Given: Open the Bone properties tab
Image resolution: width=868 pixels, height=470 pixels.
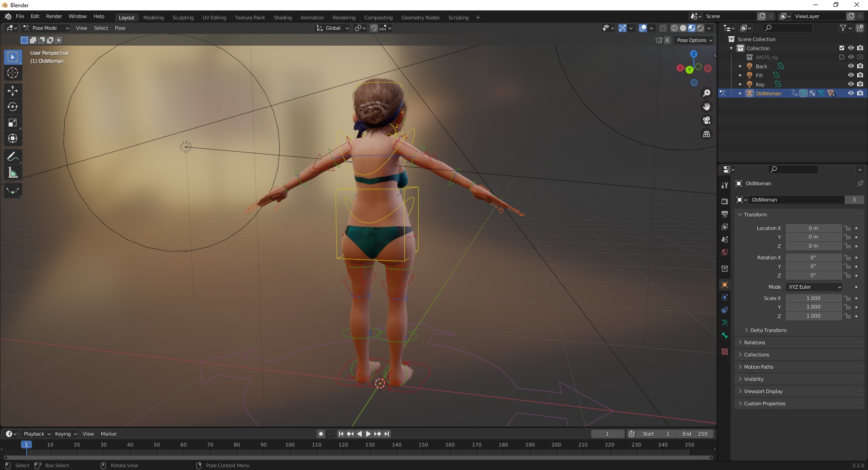Looking at the screenshot, I should coord(725,335).
